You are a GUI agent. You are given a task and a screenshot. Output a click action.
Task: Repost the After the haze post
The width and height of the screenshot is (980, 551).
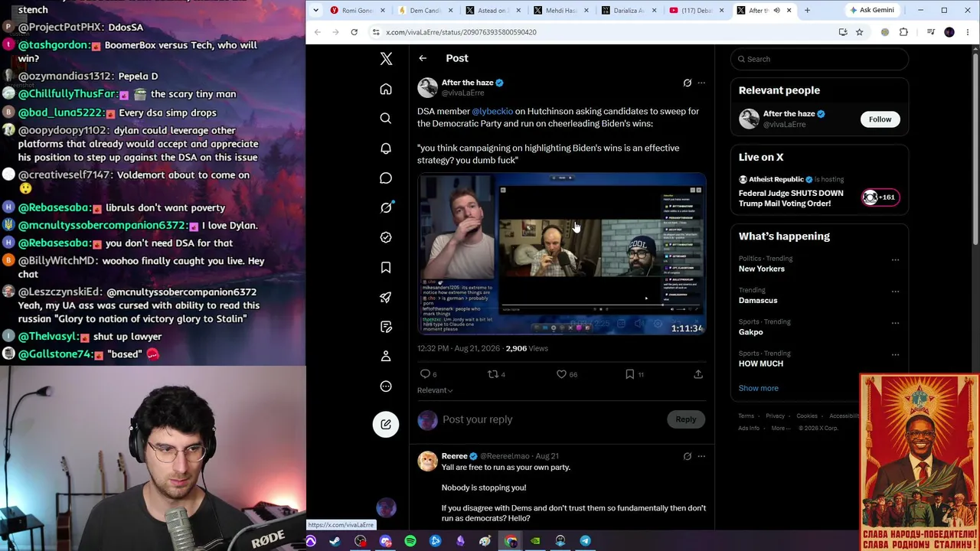[493, 374]
